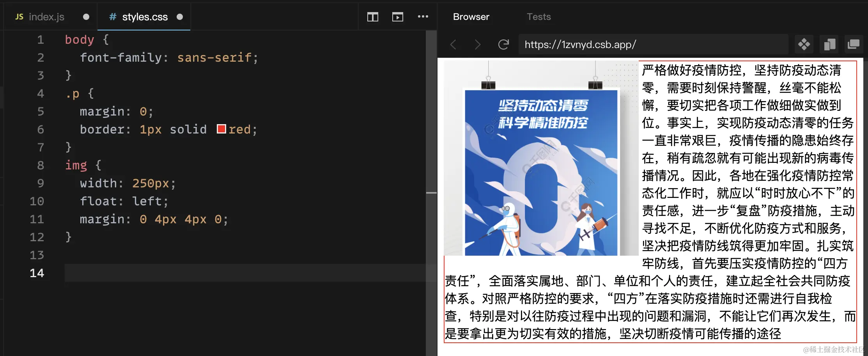The image size is (868, 356).
Task: Click the unsaved changes dot on styles.css
Action: tap(179, 17)
